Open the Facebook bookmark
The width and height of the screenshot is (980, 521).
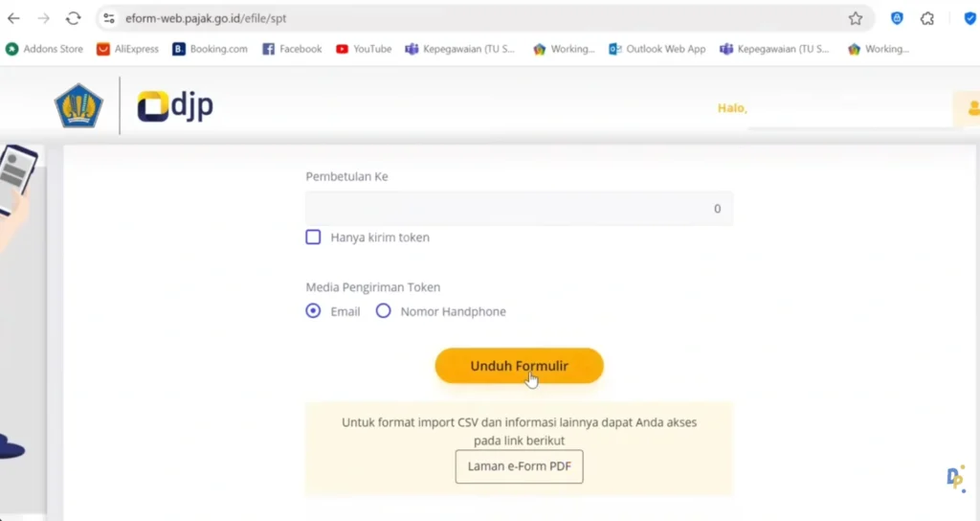tap(292, 49)
